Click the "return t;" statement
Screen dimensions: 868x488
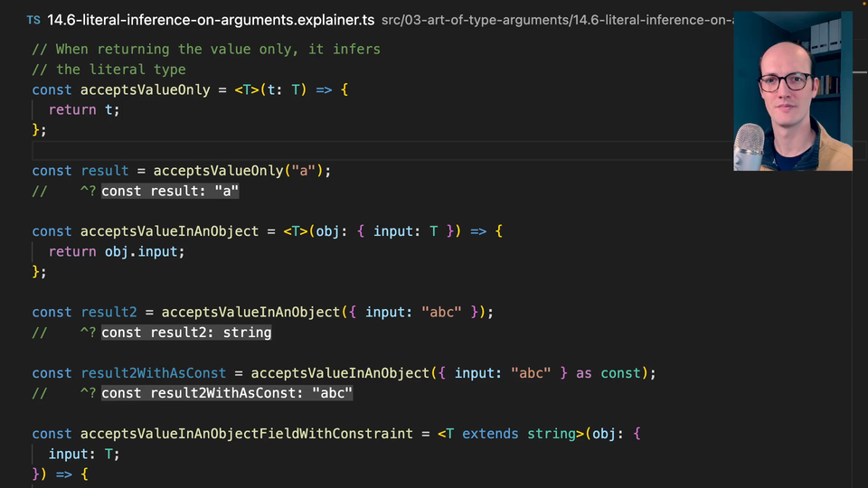coord(84,109)
